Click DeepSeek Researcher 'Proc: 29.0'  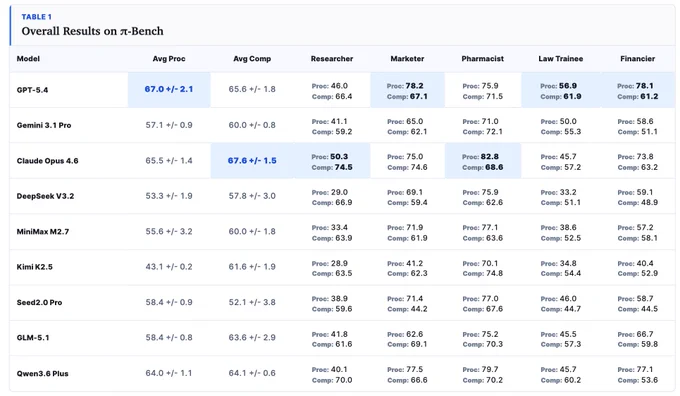pyautogui.click(x=330, y=192)
